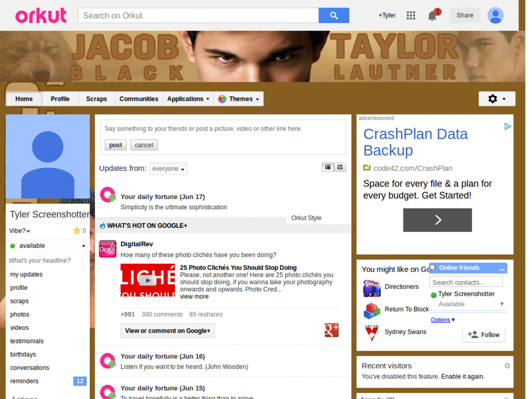The image size is (532, 399).
Task: Click the DigitalRev avatar icon
Action: [x=108, y=249]
